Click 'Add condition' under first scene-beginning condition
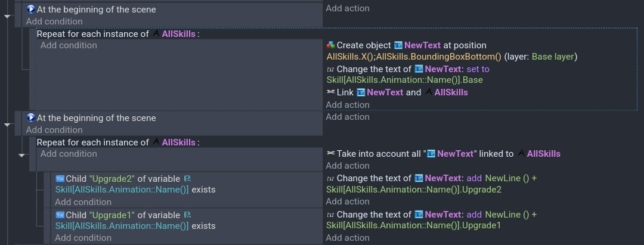Viewport: 644px width, 245px height. pyautogui.click(x=54, y=21)
